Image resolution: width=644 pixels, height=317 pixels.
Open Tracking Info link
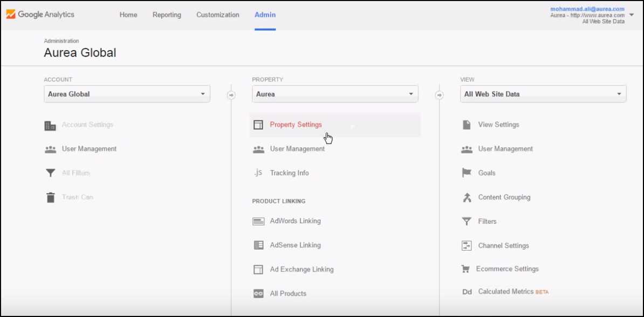click(x=290, y=173)
